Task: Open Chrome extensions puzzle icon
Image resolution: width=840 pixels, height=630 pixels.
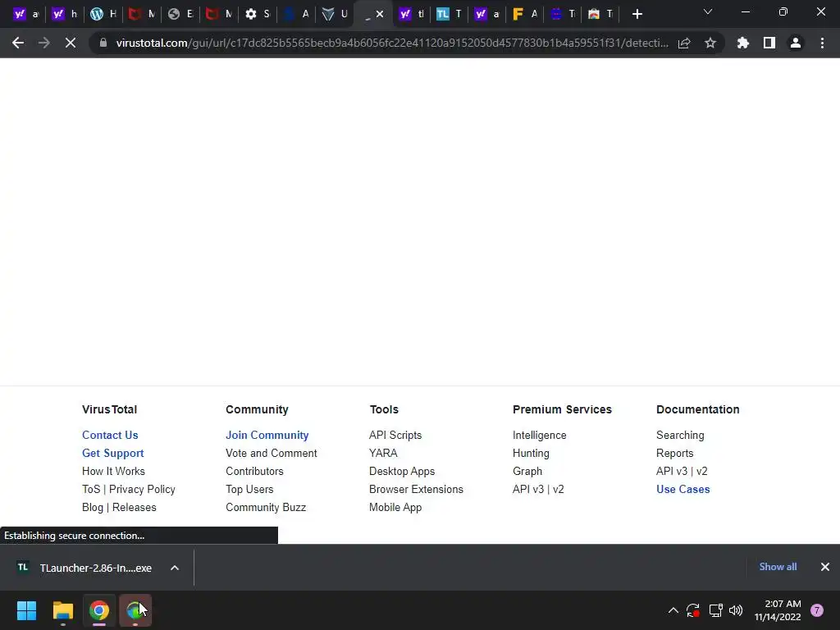Action: 743,43
